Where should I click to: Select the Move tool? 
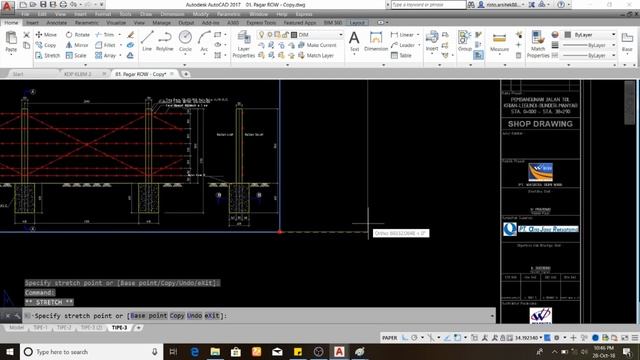coord(46,35)
